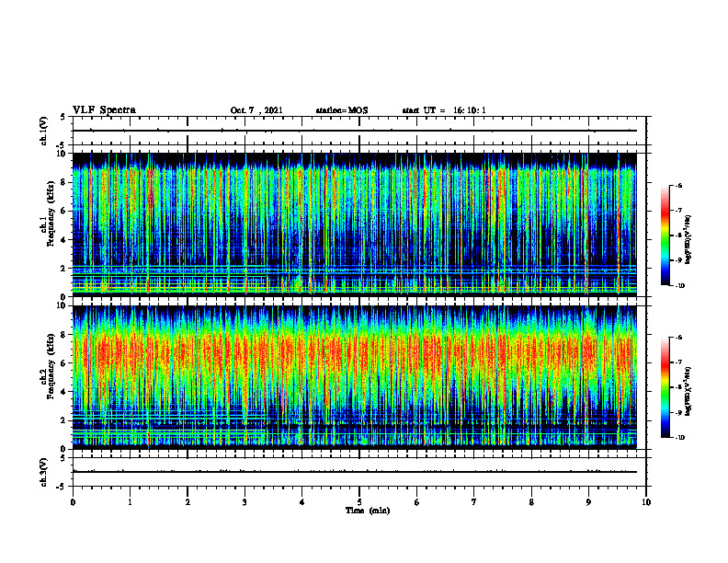Click the ch.1 spectrogram color bar
The width and height of the screenshot is (728, 563).
pyautogui.click(x=665, y=236)
